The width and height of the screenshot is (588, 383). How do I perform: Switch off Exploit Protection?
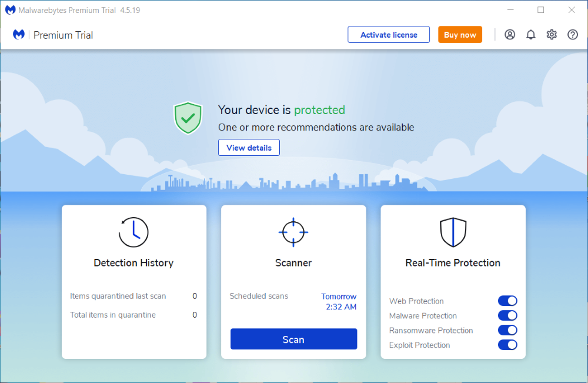pyautogui.click(x=507, y=345)
